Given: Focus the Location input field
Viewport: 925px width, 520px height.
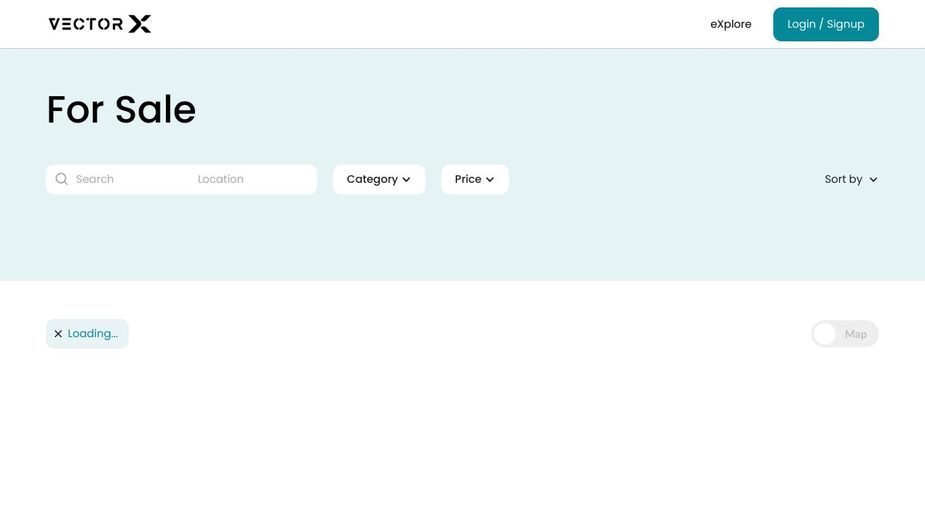Looking at the screenshot, I should point(254,179).
